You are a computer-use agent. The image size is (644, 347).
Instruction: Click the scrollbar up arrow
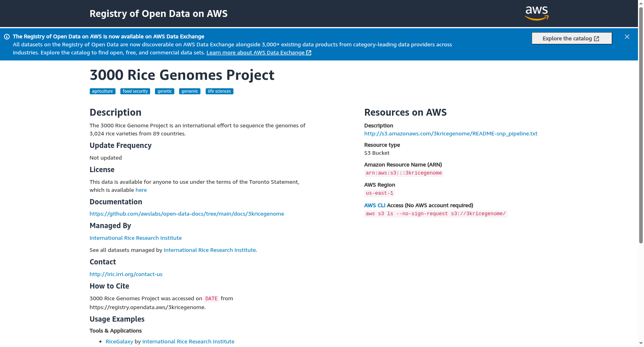click(x=641, y=3)
